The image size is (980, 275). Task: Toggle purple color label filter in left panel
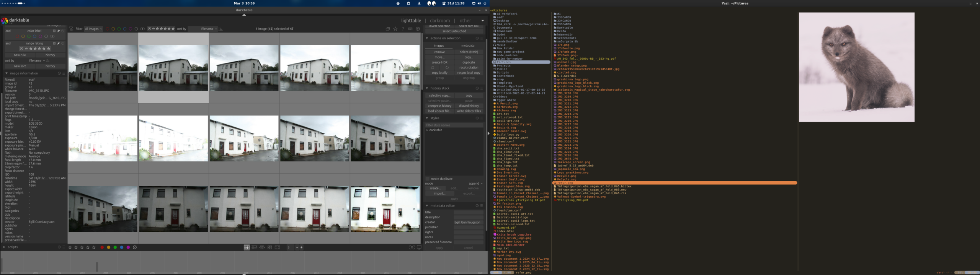[40, 36]
